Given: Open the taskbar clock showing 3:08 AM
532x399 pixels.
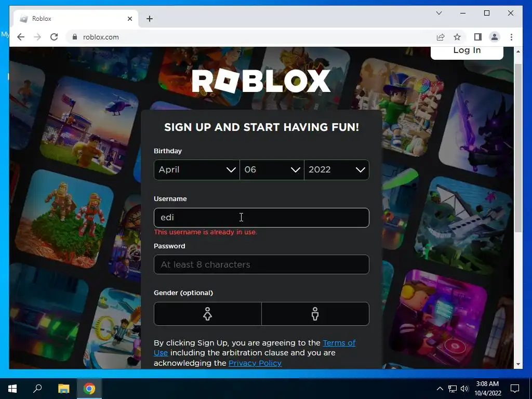Looking at the screenshot, I should pyautogui.click(x=487, y=389).
